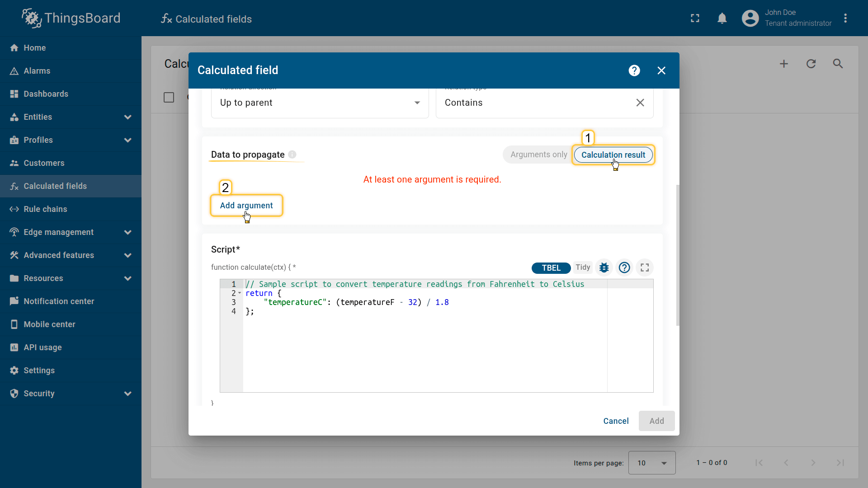Click the script debug bug icon
This screenshot has width=868, height=488.
coord(604,267)
